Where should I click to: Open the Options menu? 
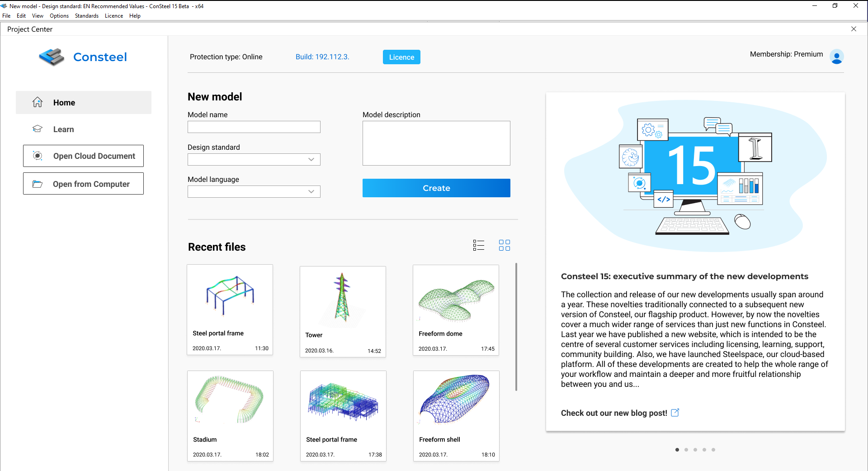tap(59, 16)
